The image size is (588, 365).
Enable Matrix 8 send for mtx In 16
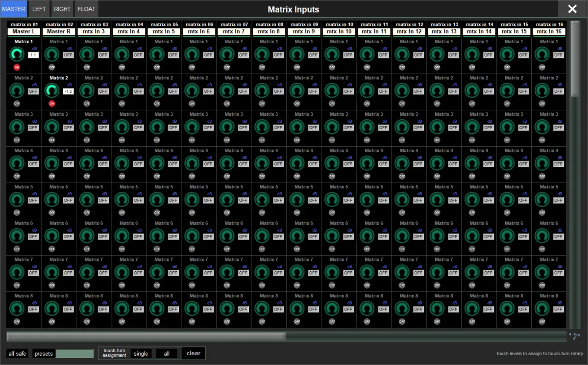(542, 321)
